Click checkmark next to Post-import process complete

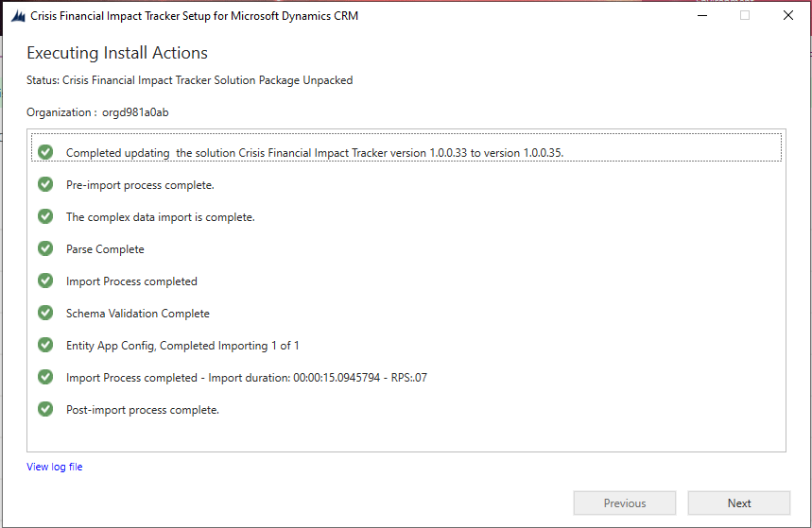(45, 409)
